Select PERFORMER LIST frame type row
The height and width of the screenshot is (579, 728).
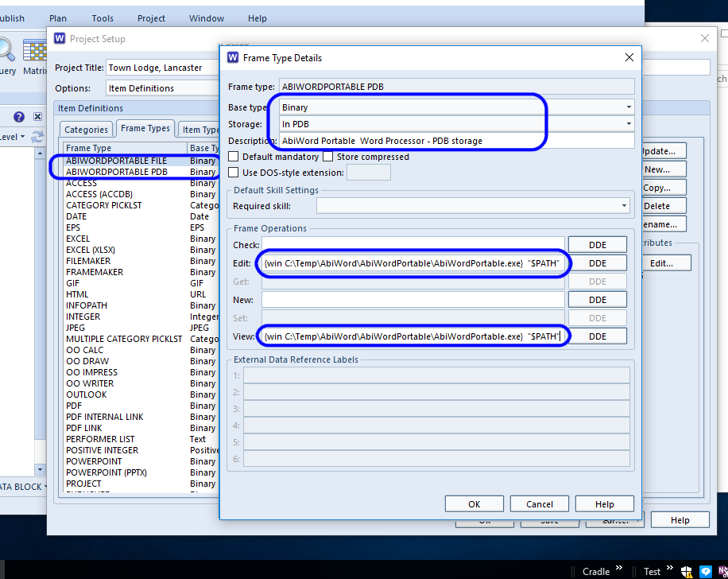pos(141,439)
